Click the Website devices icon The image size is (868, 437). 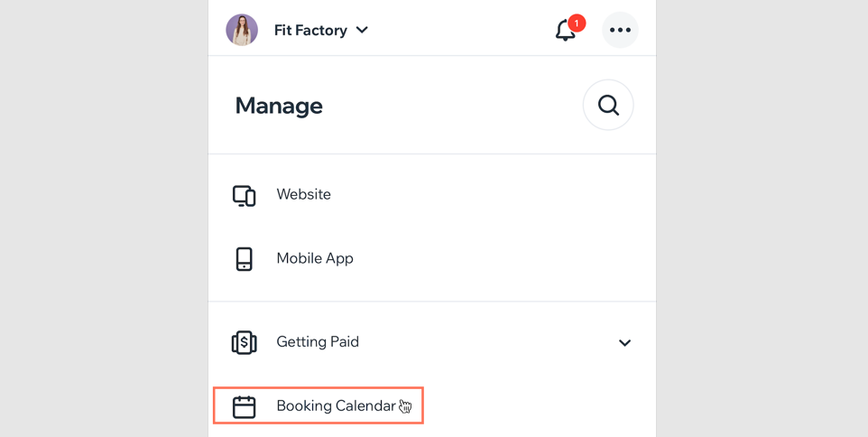click(244, 196)
